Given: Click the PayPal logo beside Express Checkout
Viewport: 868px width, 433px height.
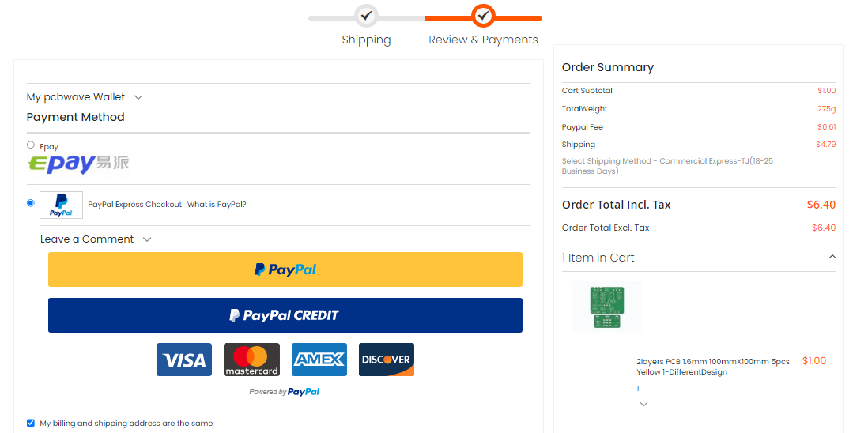Looking at the screenshot, I should point(61,205).
